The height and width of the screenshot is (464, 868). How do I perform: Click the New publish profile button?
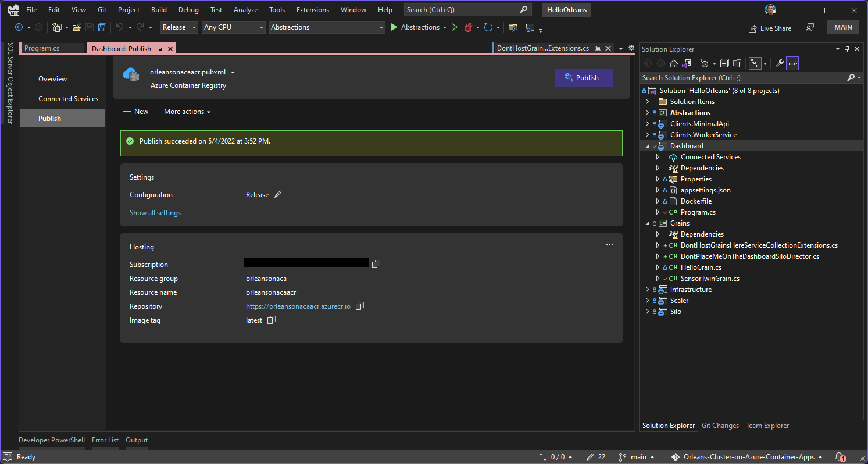tap(136, 112)
